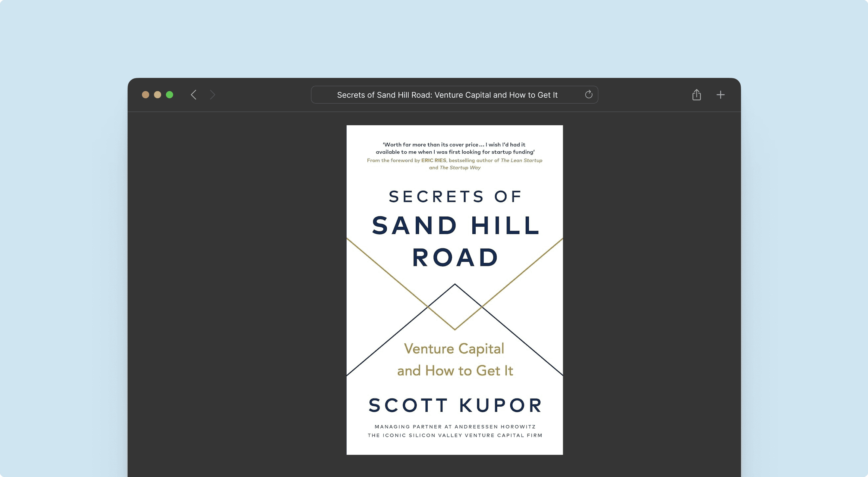
Task: Click the 'SCOTT KUPOR' author name
Action: [x=455, y=405]
